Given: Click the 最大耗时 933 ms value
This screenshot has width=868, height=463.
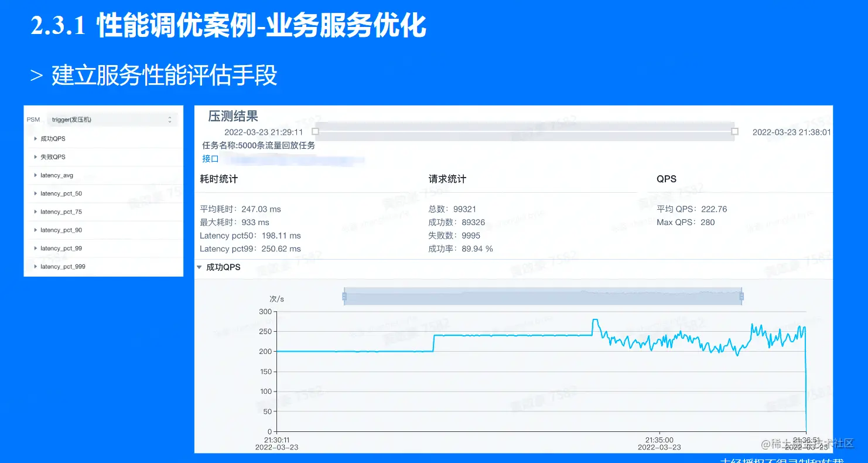Looking at the screenshot, I should (234, 222).
